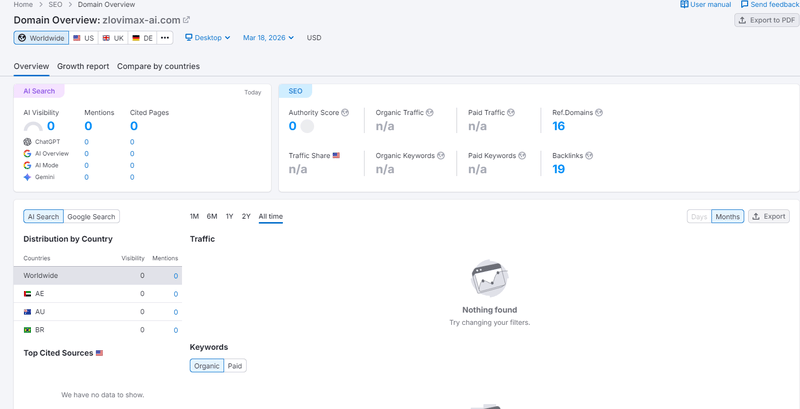Click the BR flag icon

[x=27, y=330]
